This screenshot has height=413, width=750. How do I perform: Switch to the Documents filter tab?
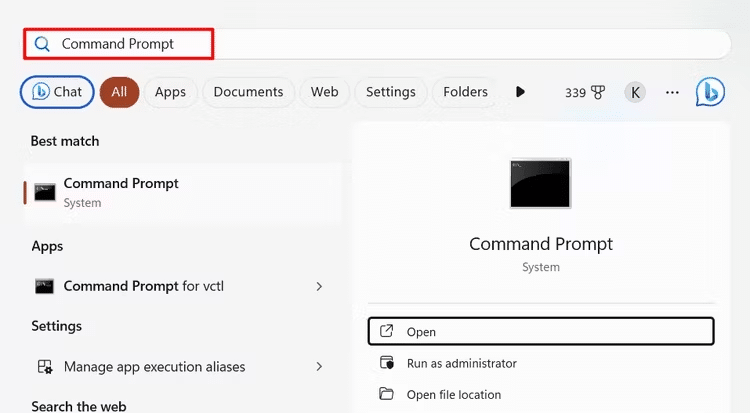pyautogui.click(x=249, y=92)
